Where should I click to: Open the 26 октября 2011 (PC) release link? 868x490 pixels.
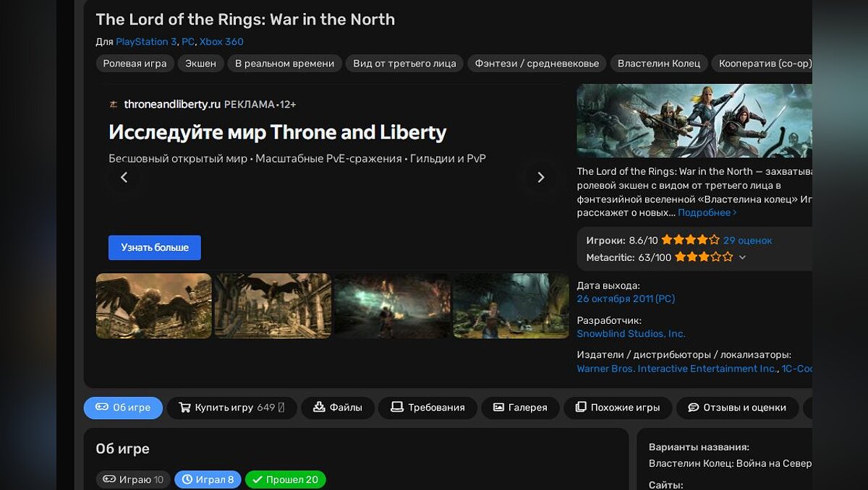(x=626, y=298)
